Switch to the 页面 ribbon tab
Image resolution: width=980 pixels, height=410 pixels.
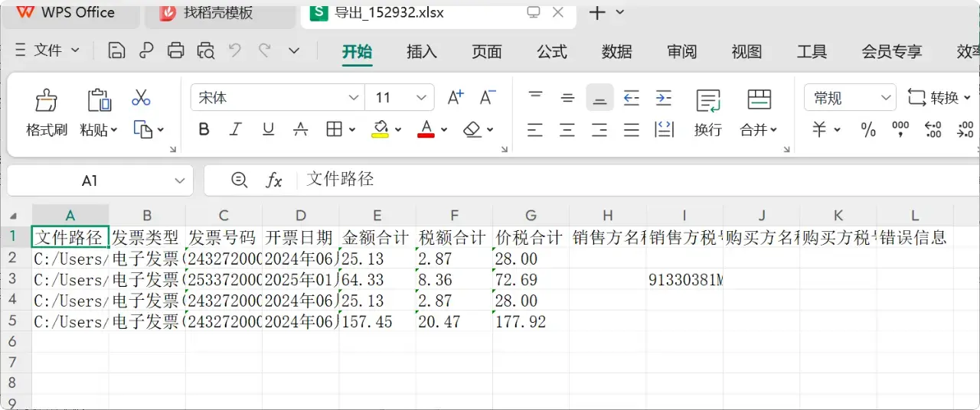[x=486, y=51]
